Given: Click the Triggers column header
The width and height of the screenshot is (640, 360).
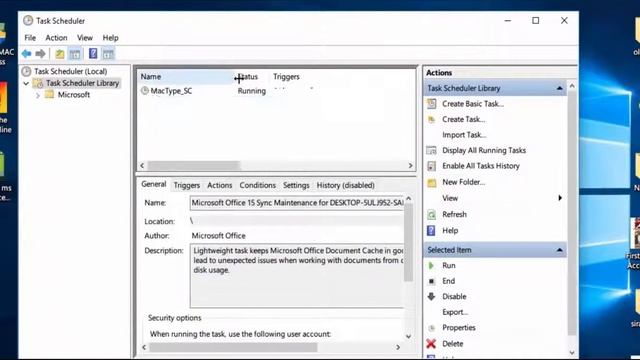Looking at the screenshot, I should click(286, 77).
